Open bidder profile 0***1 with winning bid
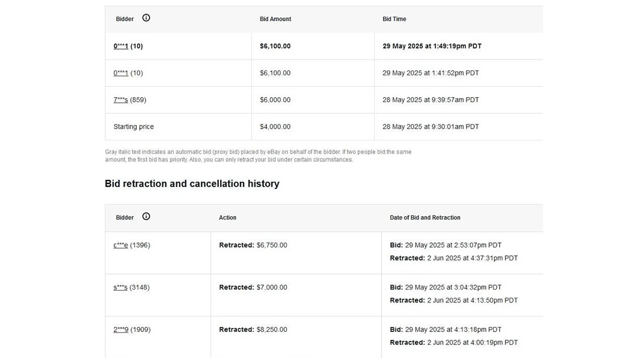 pyautogui.click(x=121, y=46)
